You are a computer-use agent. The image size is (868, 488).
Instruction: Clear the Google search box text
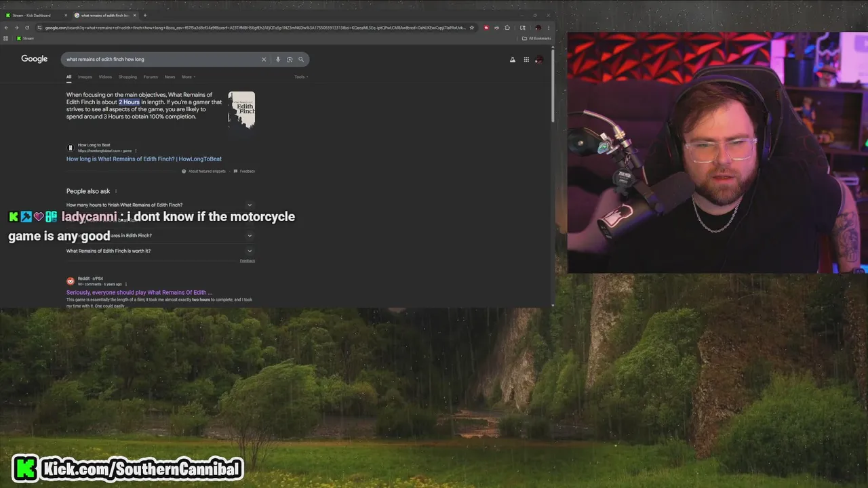point(264,59)
